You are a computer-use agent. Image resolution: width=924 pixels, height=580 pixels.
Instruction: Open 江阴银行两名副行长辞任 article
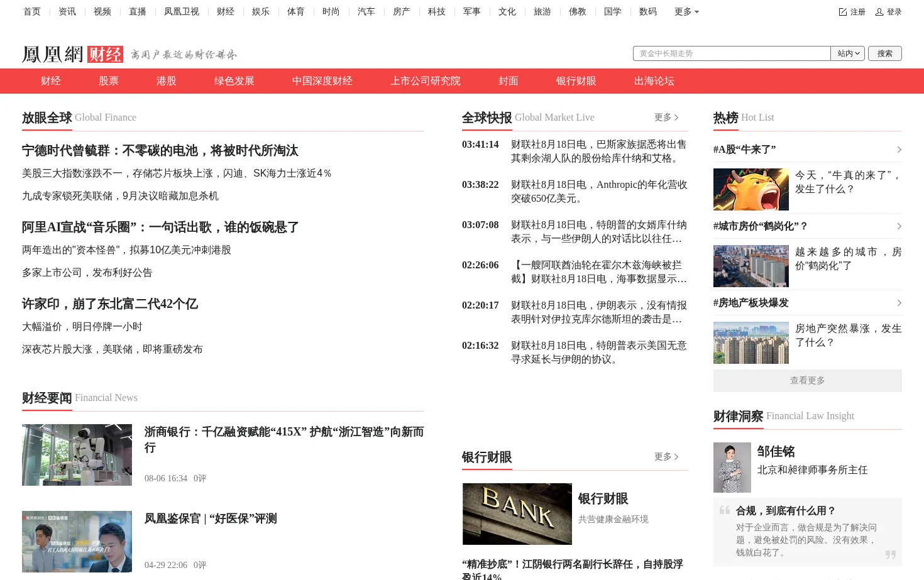point(573,571)
